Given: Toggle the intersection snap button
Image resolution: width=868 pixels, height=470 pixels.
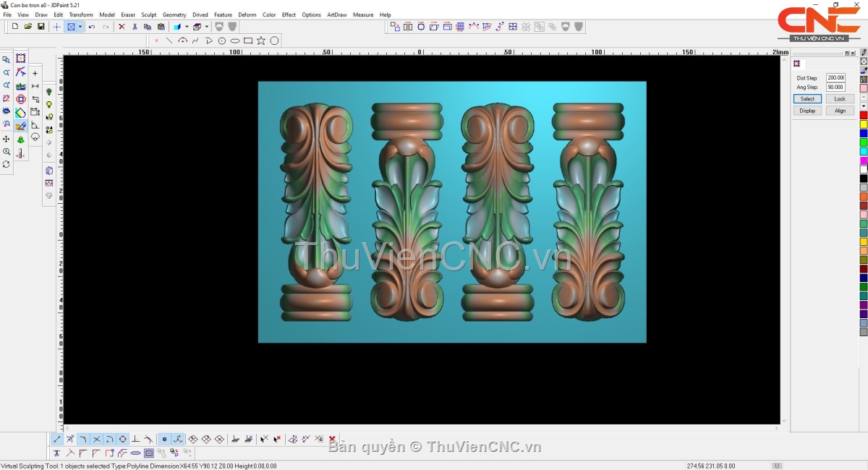Looking at the screenshot, I should tap(96, 439).
